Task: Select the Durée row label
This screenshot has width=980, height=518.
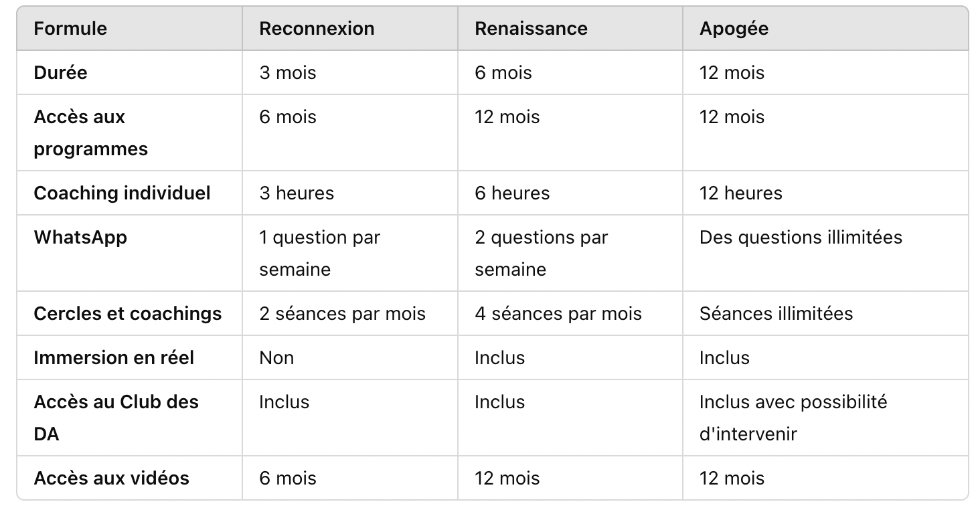Action: click(x=61, y=72)
